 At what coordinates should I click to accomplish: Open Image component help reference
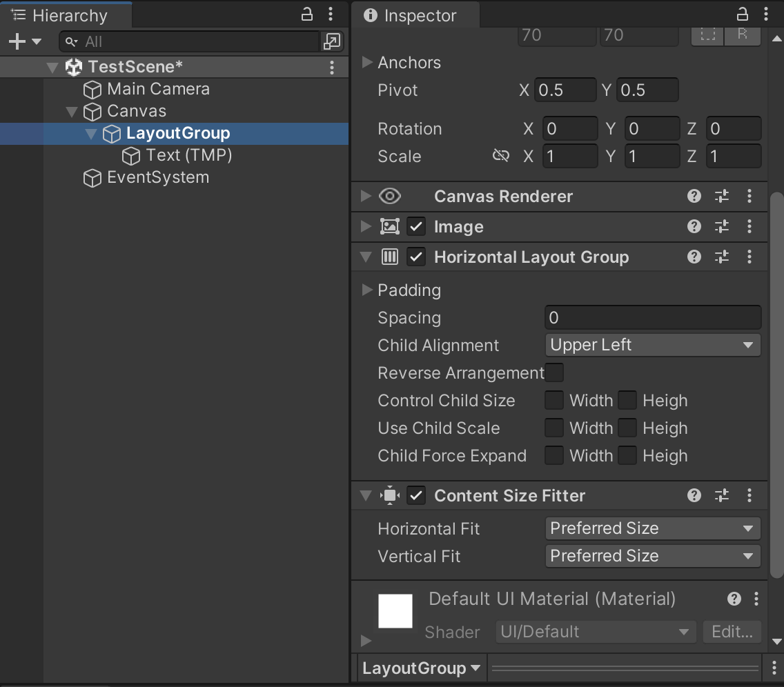click(694, 226)
